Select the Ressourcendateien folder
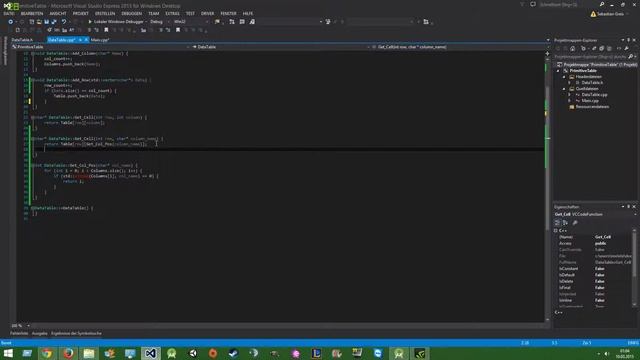 click(592, 107)
